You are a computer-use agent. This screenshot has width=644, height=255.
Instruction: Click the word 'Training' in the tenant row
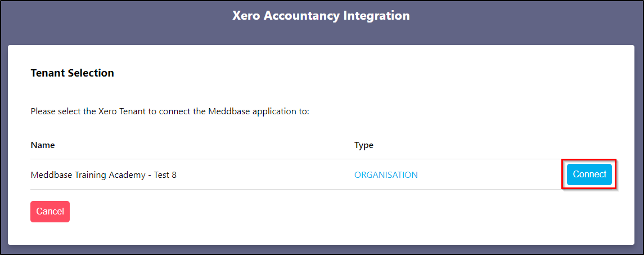87,175
